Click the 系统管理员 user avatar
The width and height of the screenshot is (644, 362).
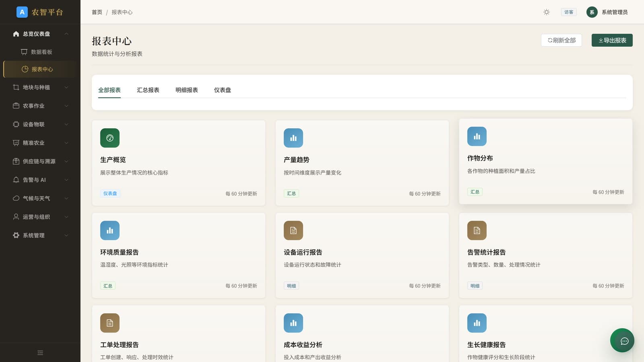[592, 12]
